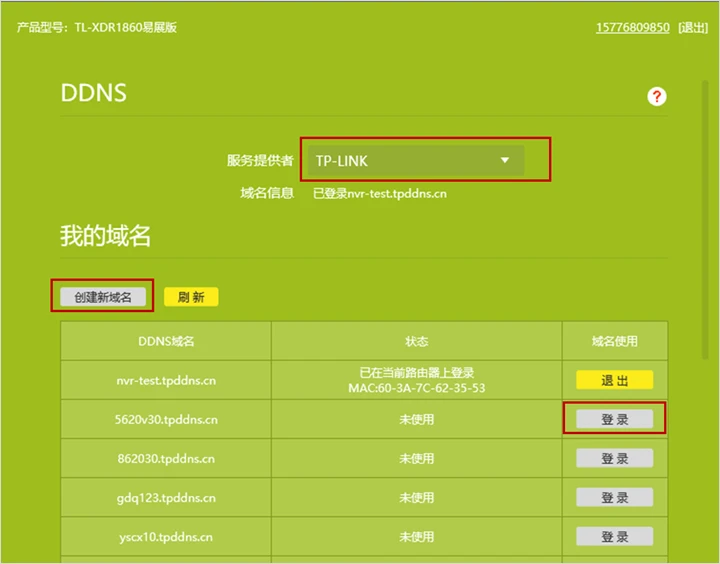Click 未使用 status for yscx10.tpddns.cn

tap(416, 536)
